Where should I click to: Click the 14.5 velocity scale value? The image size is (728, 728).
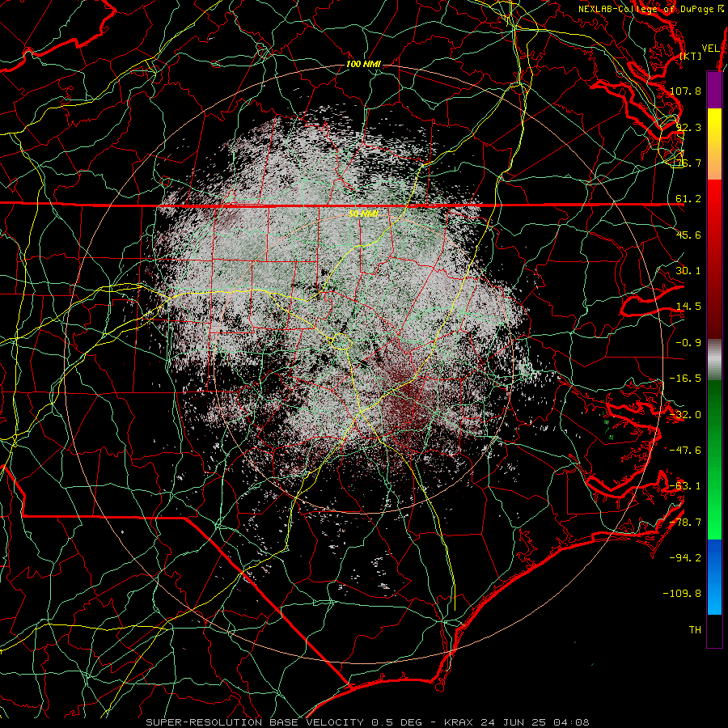tap(688, 307)
